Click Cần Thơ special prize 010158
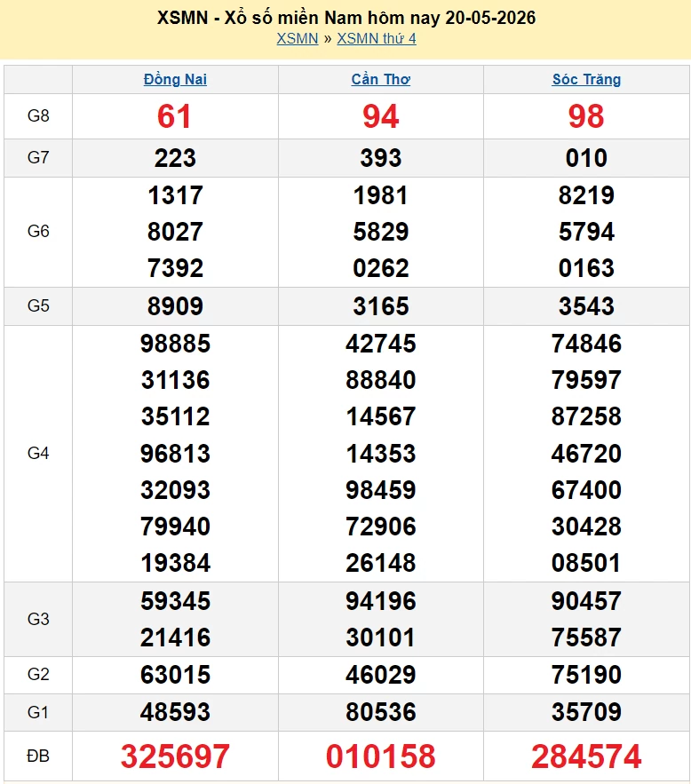This screenshot has height=784, width=691. 381,756
